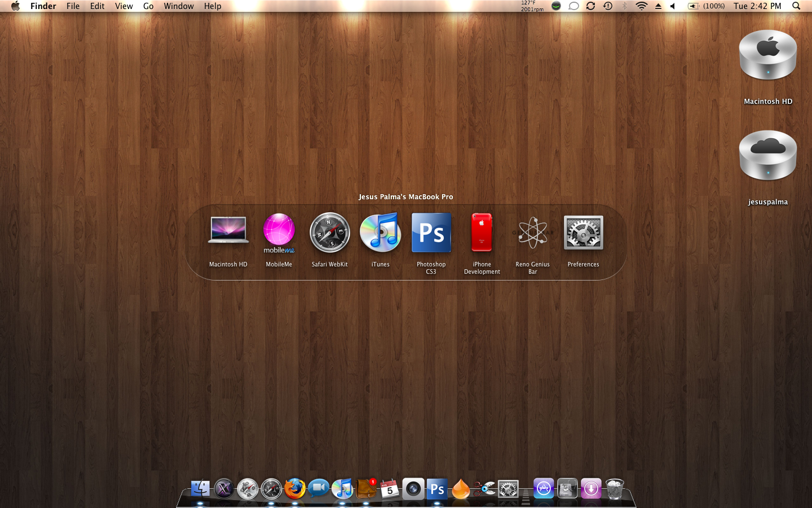Image resolution: width=812 pixels, height=508 pixels.
Task: Click the sync arrows menu bar icon
Action: pos(590,6)
